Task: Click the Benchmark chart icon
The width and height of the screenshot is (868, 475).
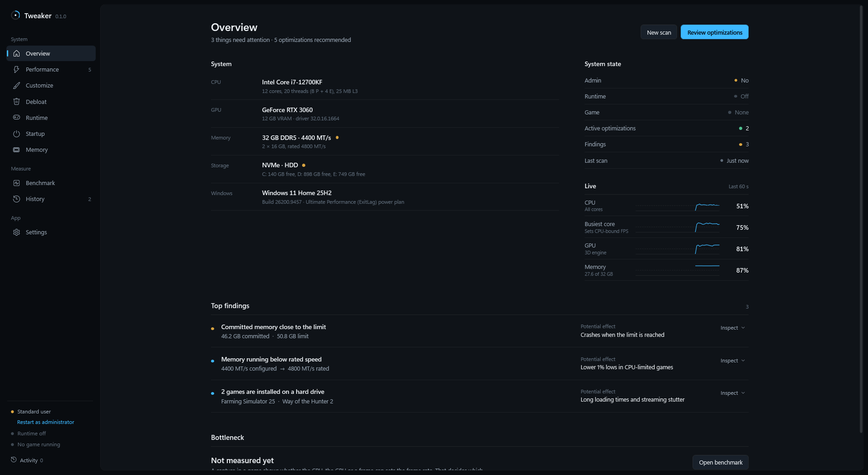Action: coord(16,183)
